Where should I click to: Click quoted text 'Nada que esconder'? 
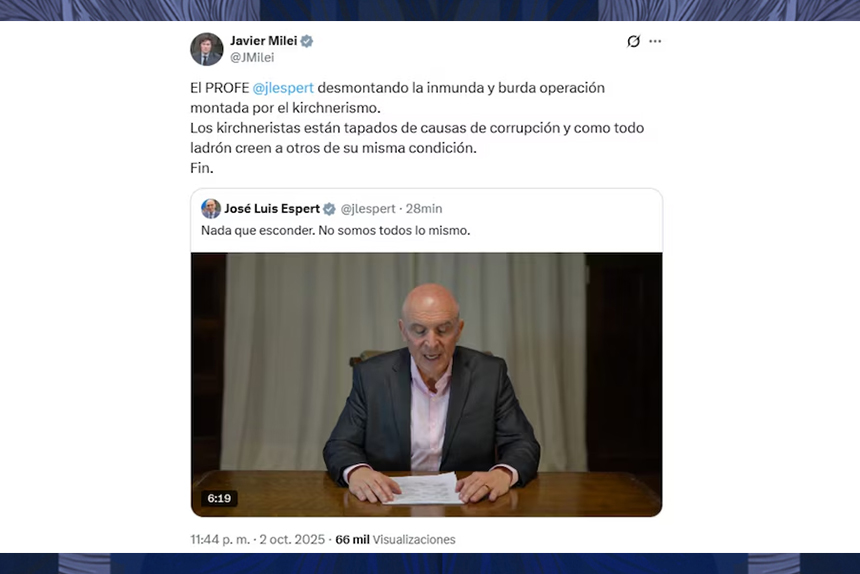258,231
